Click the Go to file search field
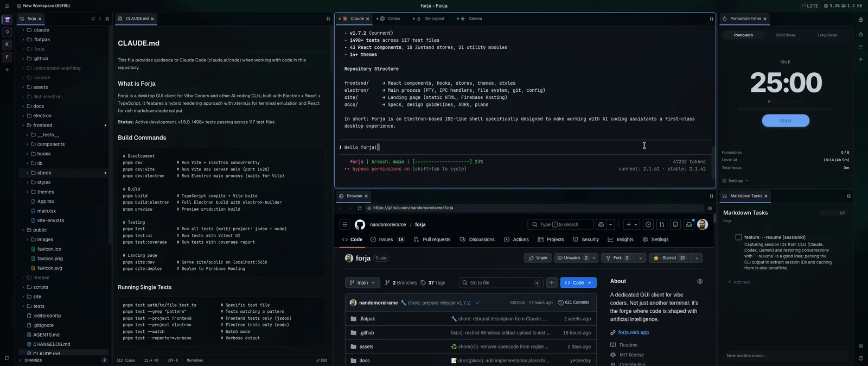 [501, 282]
